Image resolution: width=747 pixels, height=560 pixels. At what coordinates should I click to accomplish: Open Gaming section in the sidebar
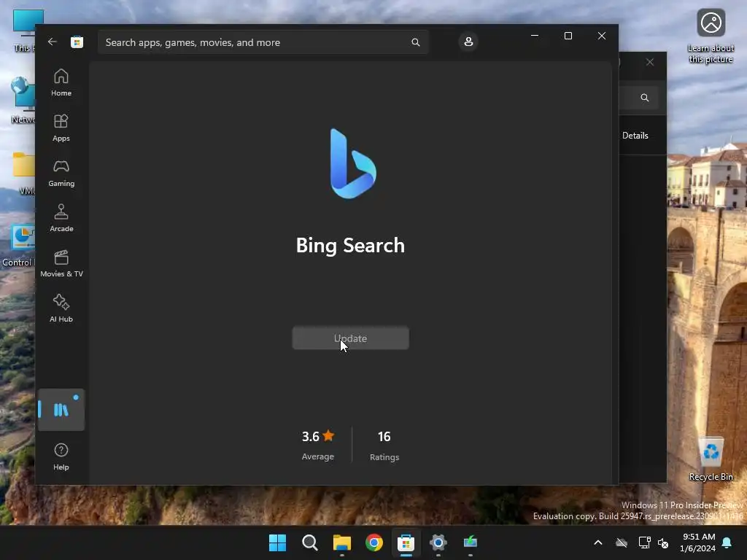[61, 173]
